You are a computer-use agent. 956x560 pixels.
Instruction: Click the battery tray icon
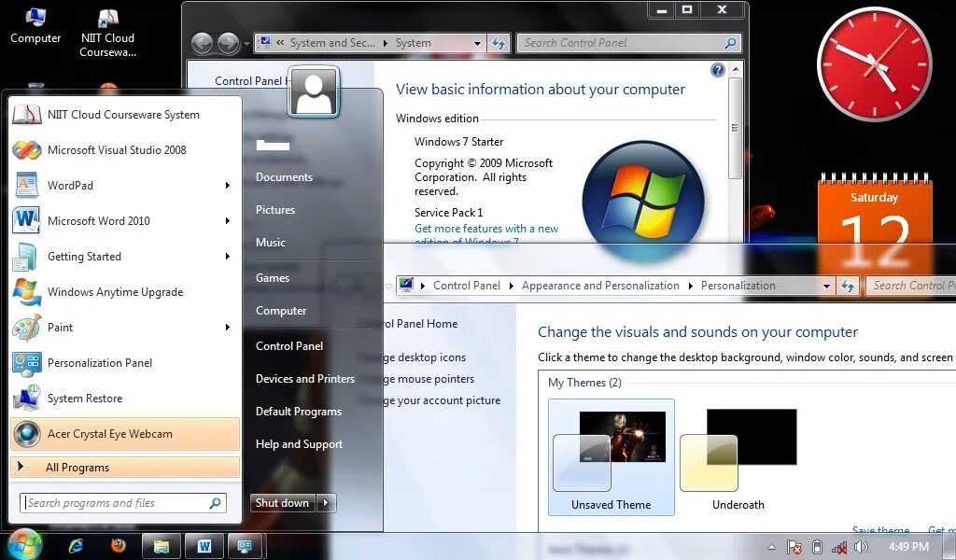coord(818,547)
